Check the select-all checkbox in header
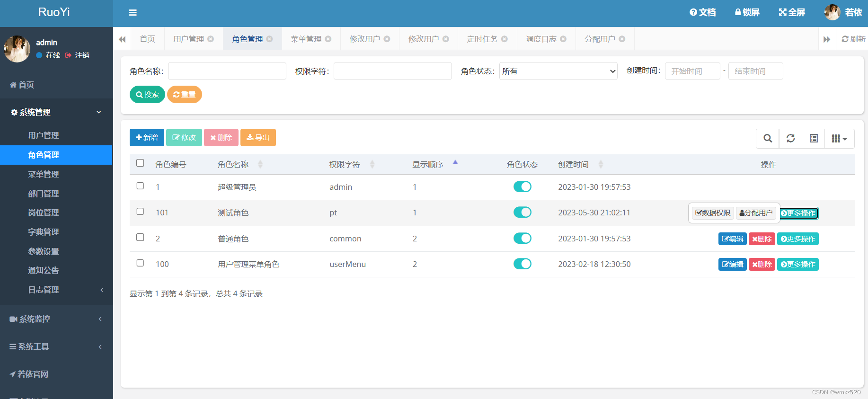This screenshot has width=868, height=399. pos(140,163)
